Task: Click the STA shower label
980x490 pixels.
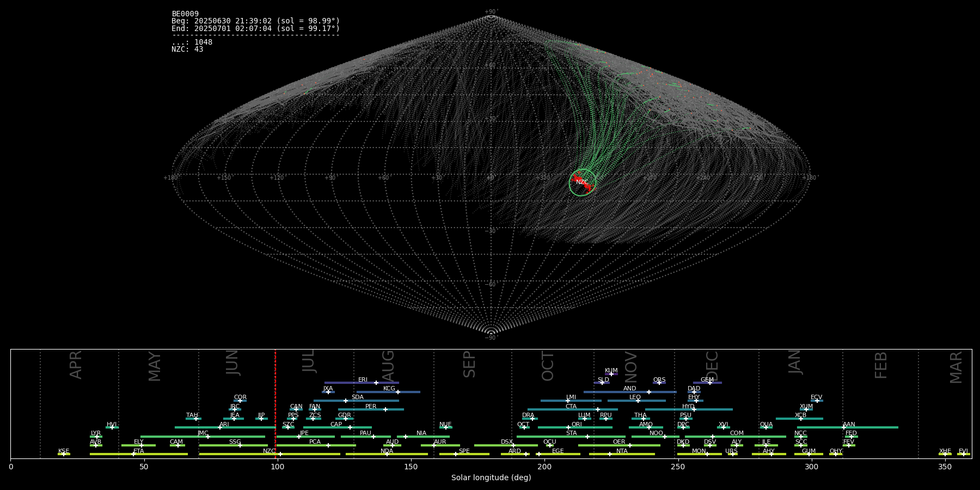Action: pos(571,433)
